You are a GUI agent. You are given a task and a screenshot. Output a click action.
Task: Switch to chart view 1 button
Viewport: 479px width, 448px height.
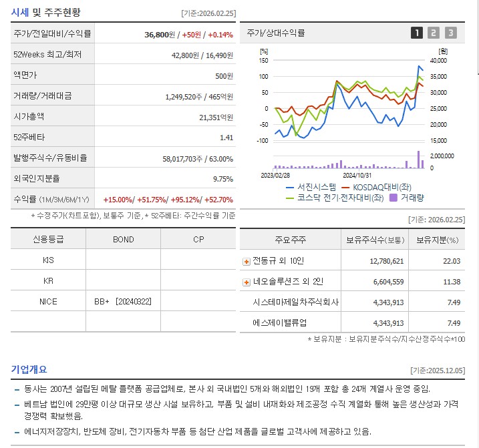[x=417, y=33]
